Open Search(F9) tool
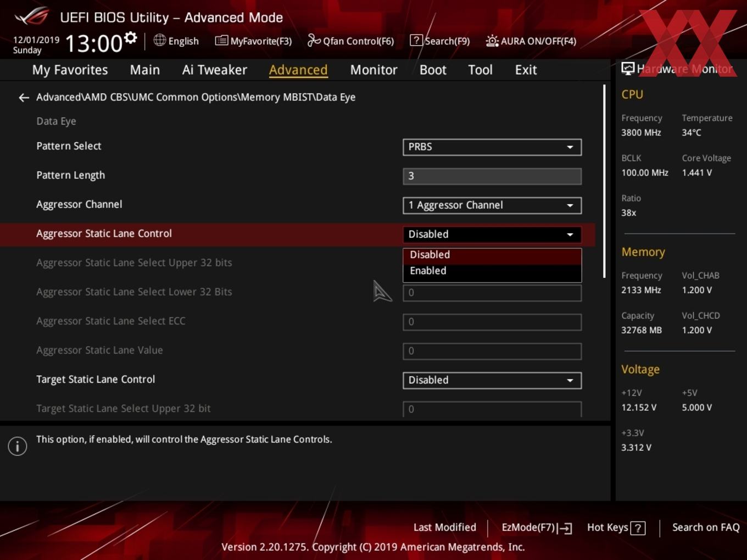The image size is (747, 560). point(440,41)
